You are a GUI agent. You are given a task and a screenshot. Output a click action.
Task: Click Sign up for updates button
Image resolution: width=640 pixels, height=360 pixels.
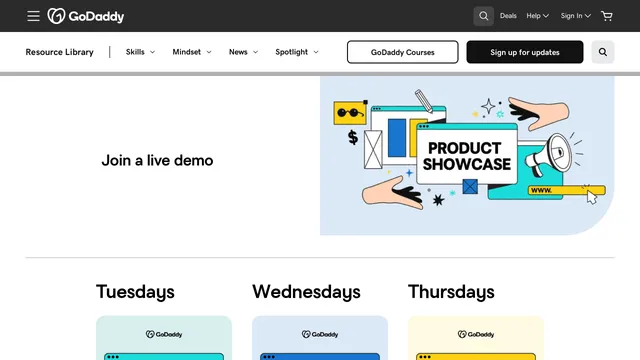tap(524, 52)
